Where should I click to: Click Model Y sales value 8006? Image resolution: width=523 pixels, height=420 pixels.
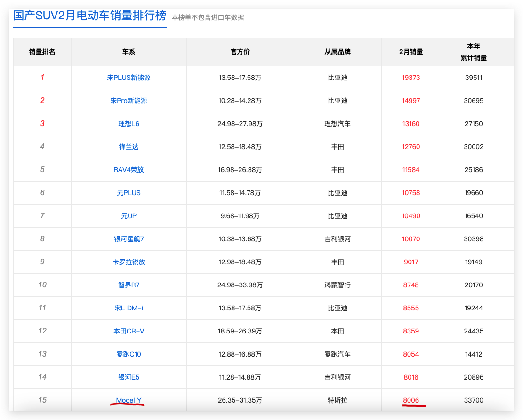coord(410,400)
